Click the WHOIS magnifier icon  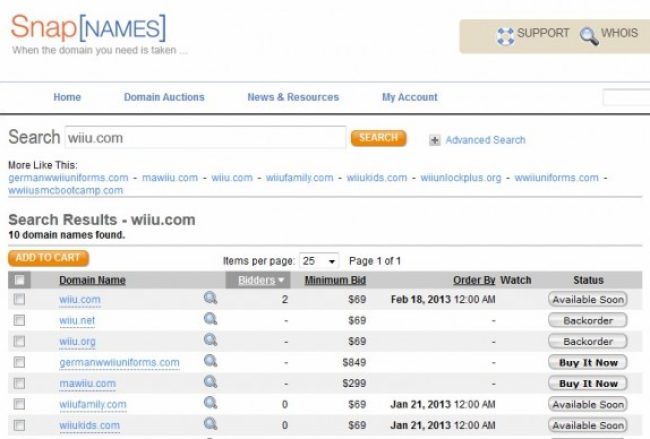tap(589, 36)
